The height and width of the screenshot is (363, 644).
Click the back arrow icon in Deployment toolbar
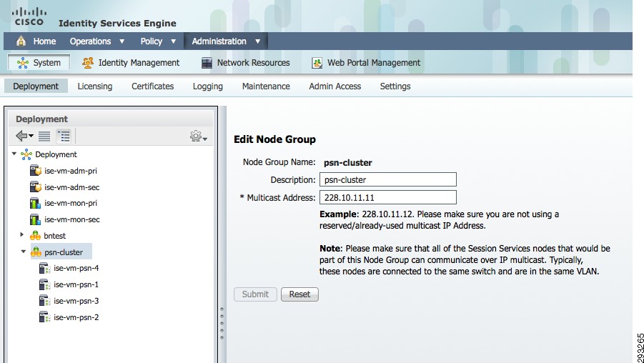pyautogui.click(x=21, y=136)
